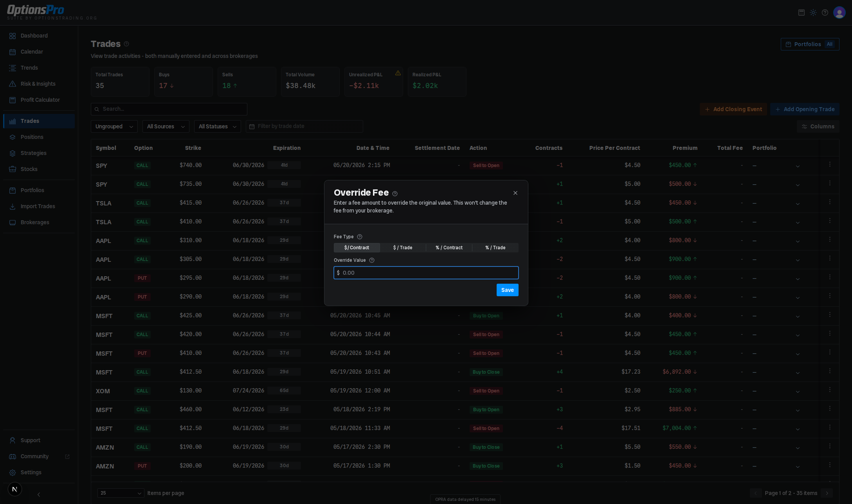Open the Filter by trade date field
Image resolution: width=852 pixels, height=504 pixels.
tap(304, 126)
